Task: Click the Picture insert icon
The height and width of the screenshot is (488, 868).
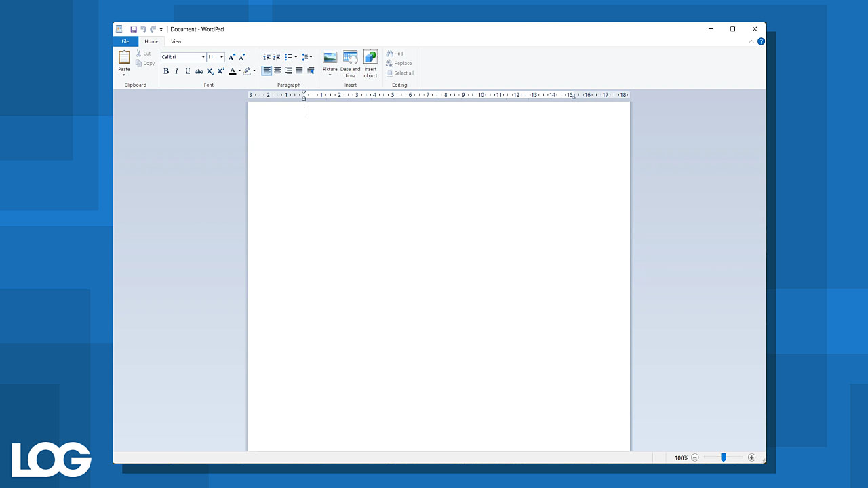Action: click(330, 58)
